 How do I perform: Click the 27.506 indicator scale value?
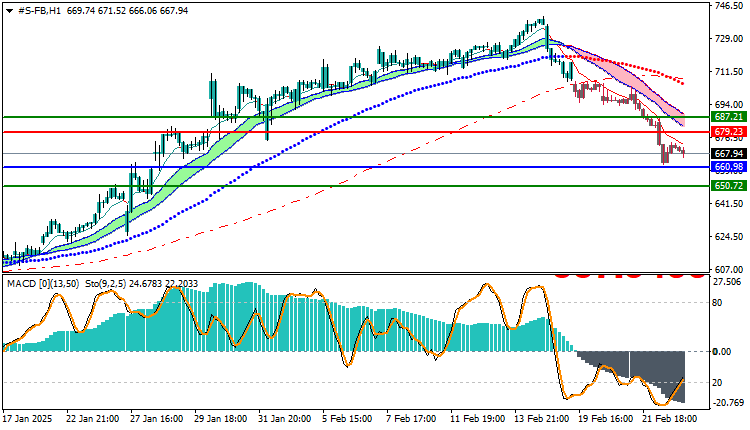(x=728, y=282)
